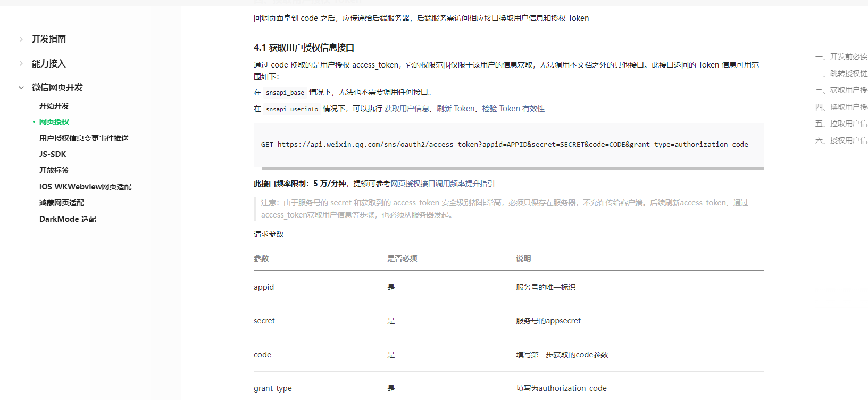Viewport: 868px width, 400px height.
Task: Jump to 三、获取用户授 outline entry
Action: click(841, 90)
